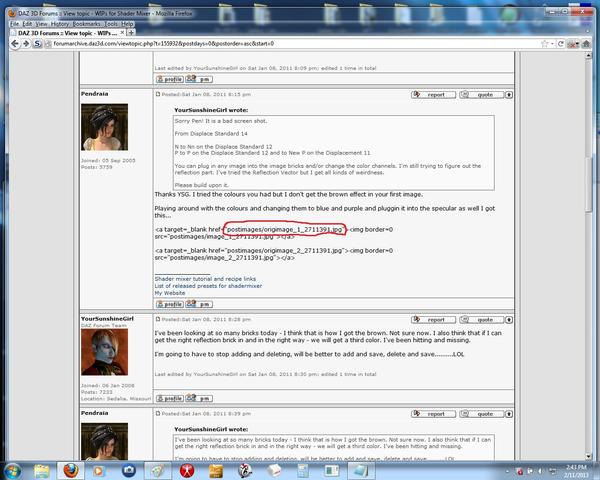Click the post icon before 'Posted: Sat Jan 08, 2011 8:39 pm'
Screen dimensions: 600x480
(158, 413)
